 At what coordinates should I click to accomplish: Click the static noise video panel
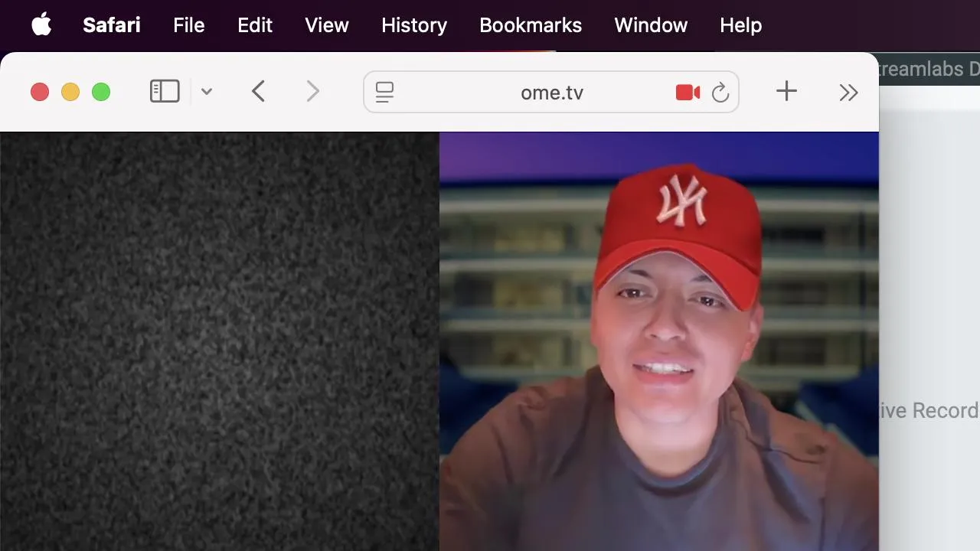click(220, 341)
